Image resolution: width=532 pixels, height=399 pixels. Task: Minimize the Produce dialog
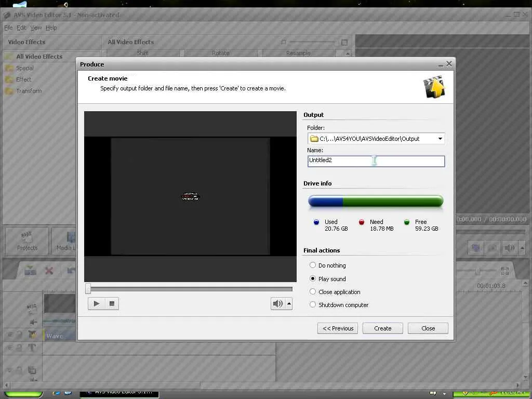441,64
